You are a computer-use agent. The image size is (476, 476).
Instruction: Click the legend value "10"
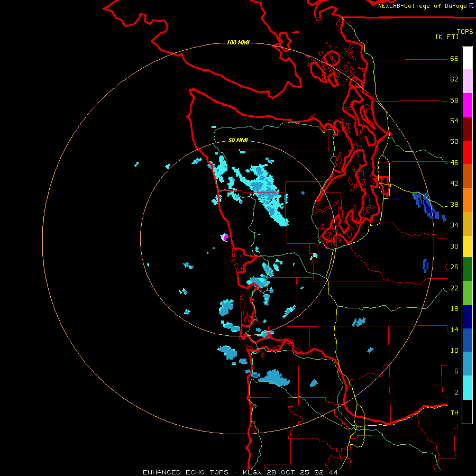coord(454,350)
